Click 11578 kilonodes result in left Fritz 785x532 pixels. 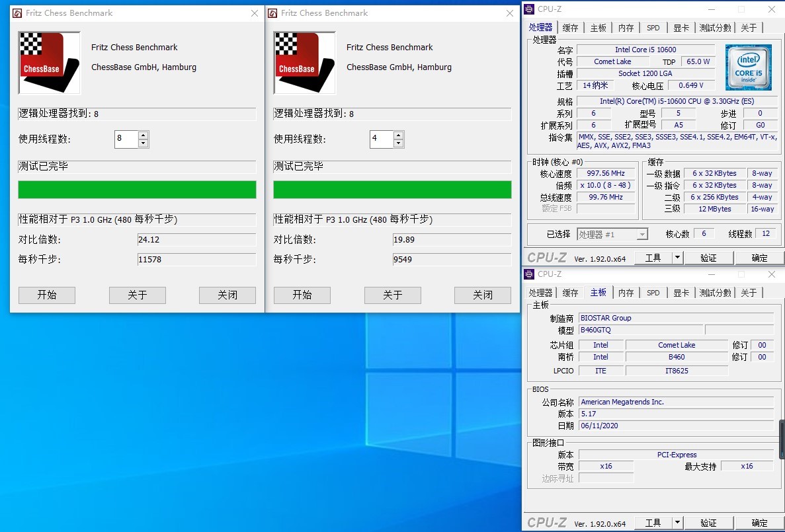pos(197,260)
